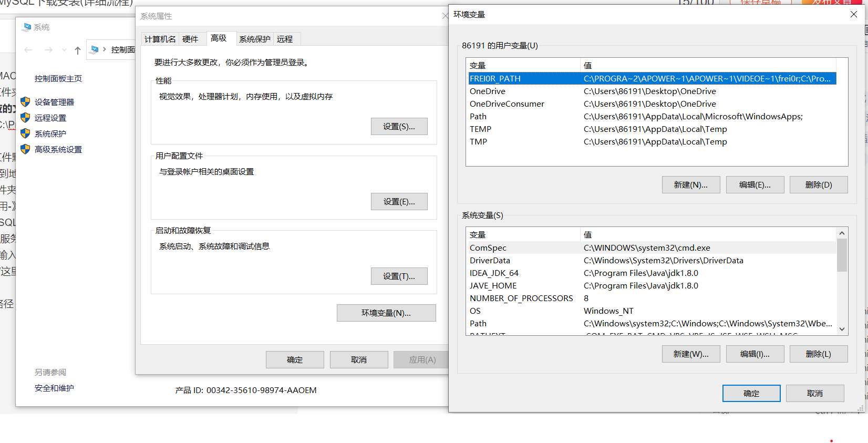
Task: Select the JAVE_HOME system variable row
Action: point(652,286)
